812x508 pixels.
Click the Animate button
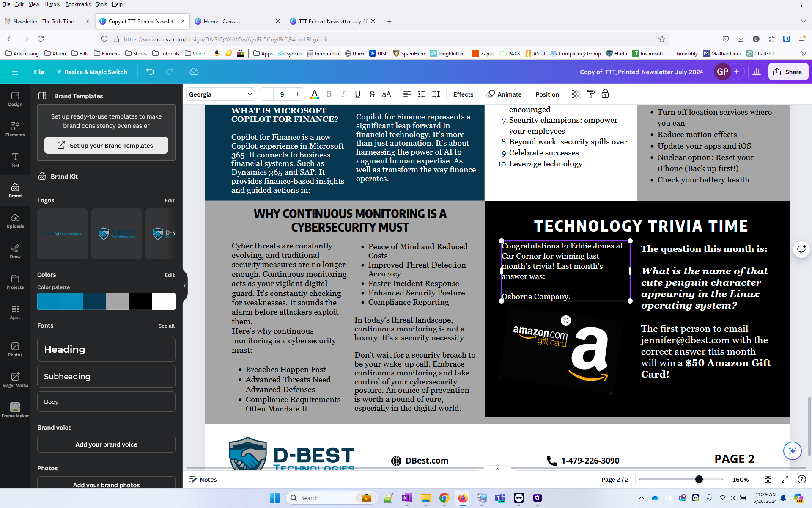[x=505, y=94]
